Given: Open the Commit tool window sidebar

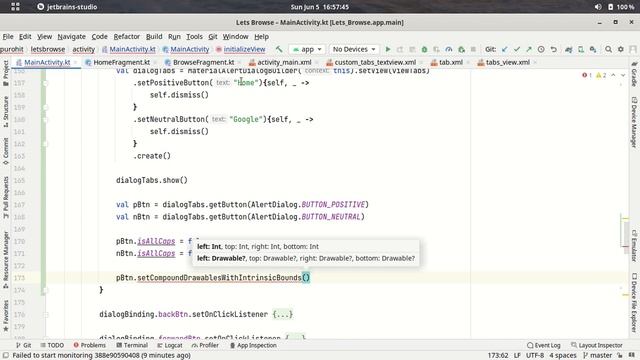Looking at the screenshot, I should point(6,151).
